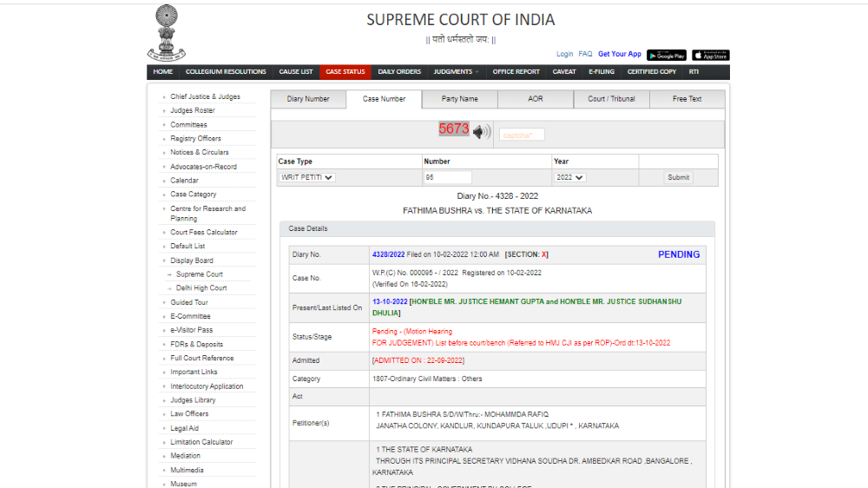
Task: Click the case Number input field
Action: pyautogui.click(x=447, y=177)
